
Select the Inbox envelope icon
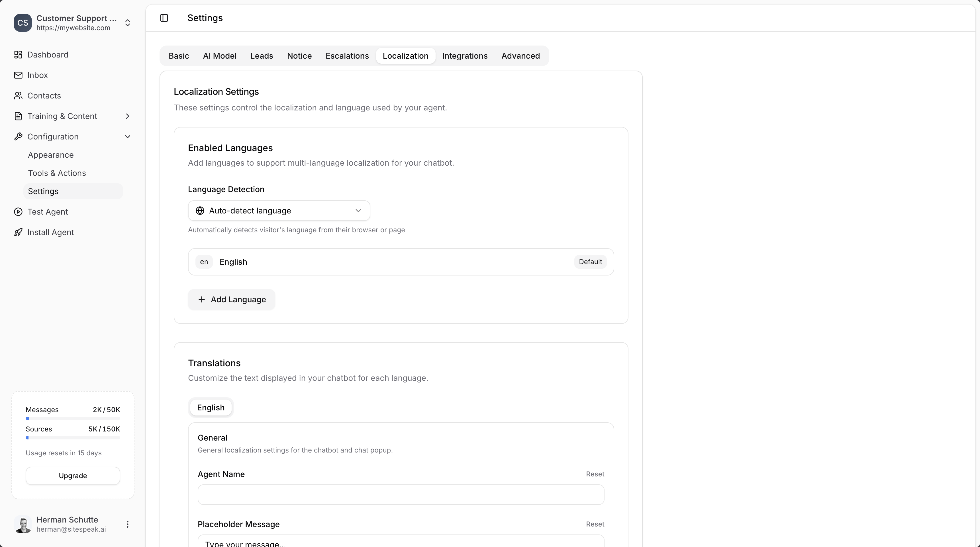pos(18,75)
